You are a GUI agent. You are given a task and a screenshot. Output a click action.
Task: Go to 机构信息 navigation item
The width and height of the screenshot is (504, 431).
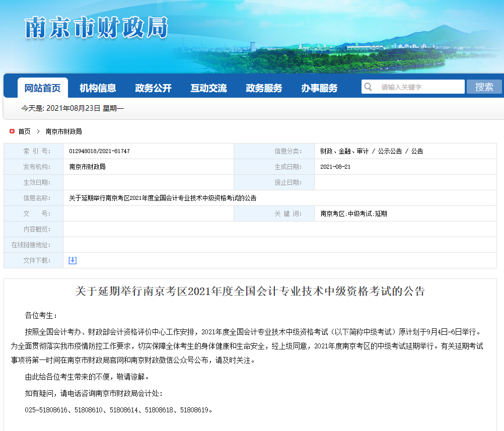(x=98, y=88)
